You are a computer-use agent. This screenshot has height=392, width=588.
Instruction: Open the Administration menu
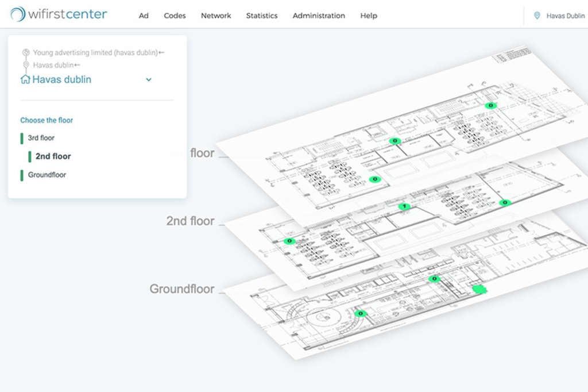point(319,16)
